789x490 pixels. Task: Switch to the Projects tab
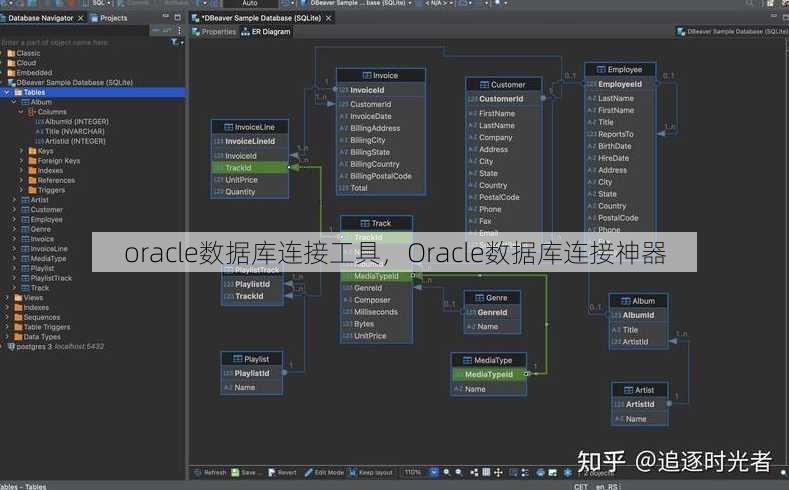click(109, 18)
